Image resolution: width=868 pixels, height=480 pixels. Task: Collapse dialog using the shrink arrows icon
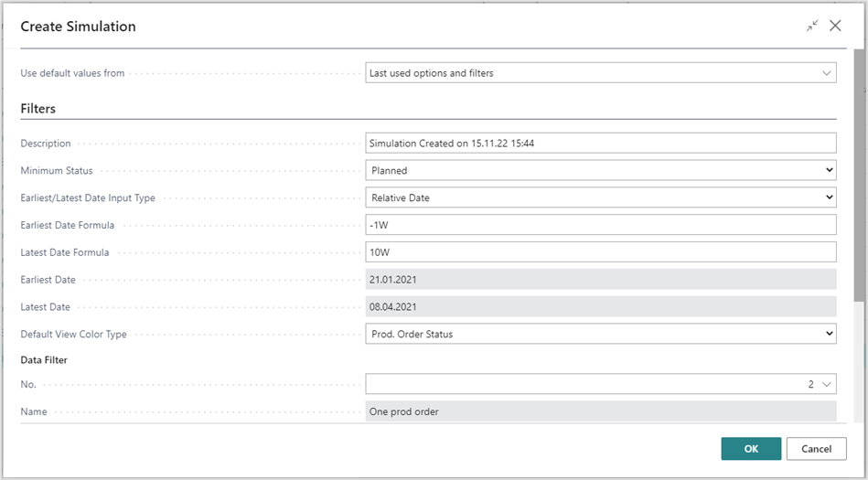[812, 26]
